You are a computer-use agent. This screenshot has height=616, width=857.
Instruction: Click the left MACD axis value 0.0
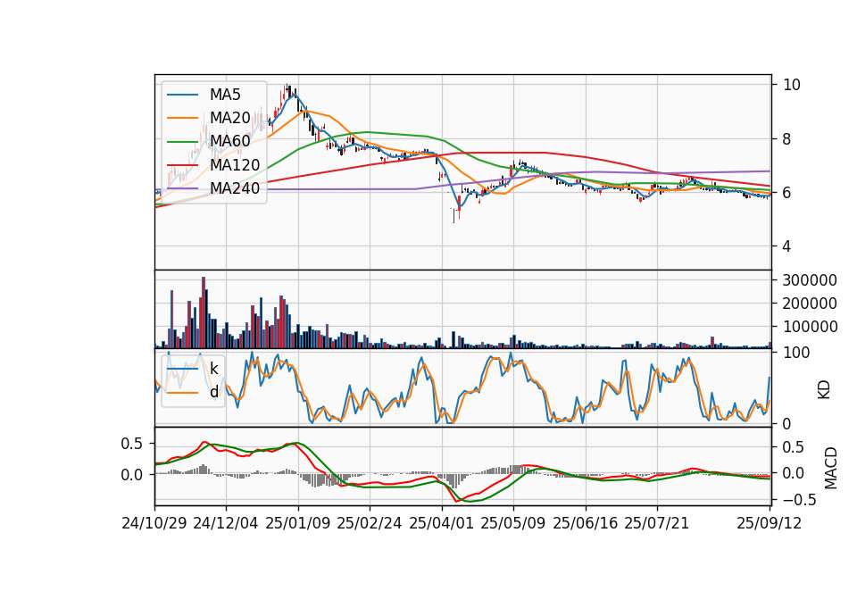point(131,475)
